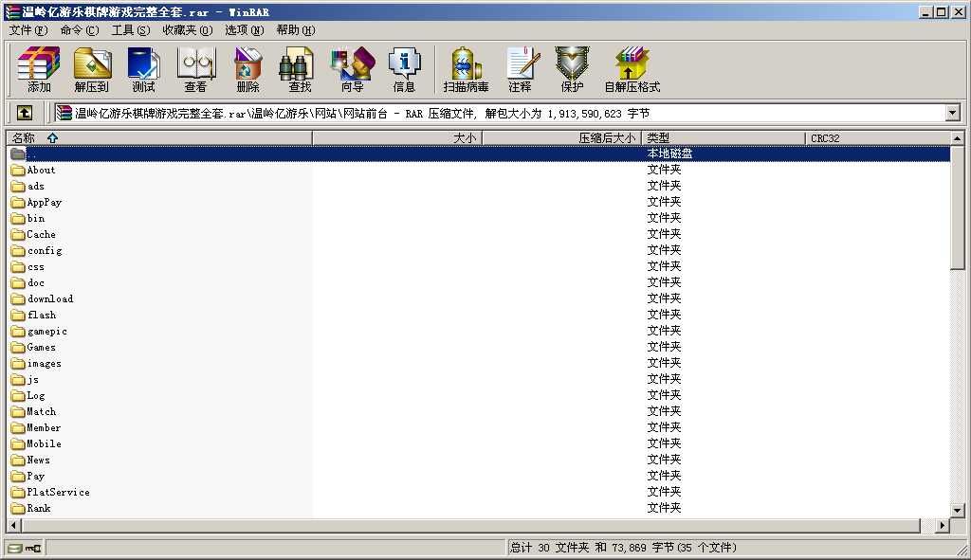Expand the address bar path dropdown
Viewport: 971px width, 560px height.
[x=952, y=113]
